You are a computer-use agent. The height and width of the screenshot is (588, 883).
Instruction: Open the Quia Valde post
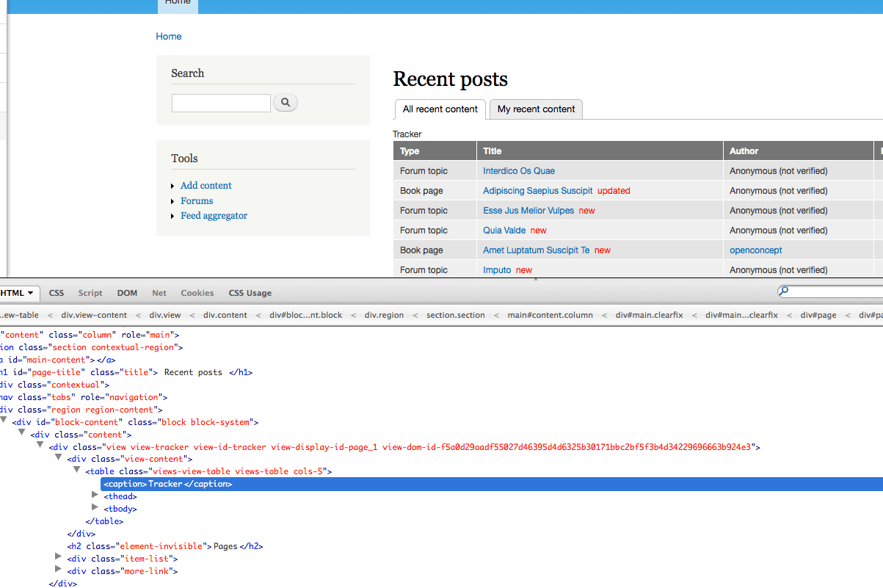[x=504, y=231]
